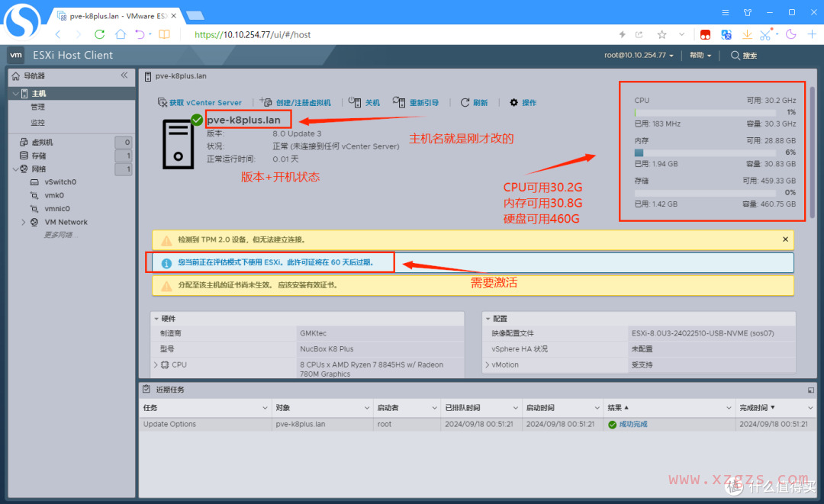Switch to Monitor (监控) in the sidebar
Screen dimensions: 824x504
pyautogui.click(x=38, y=122)
